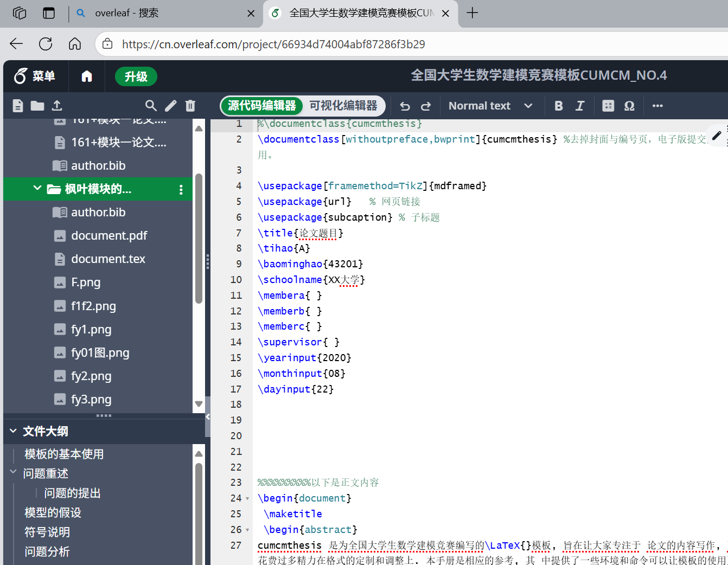Open the Normal text style dropdown

(x=490, y=106)
